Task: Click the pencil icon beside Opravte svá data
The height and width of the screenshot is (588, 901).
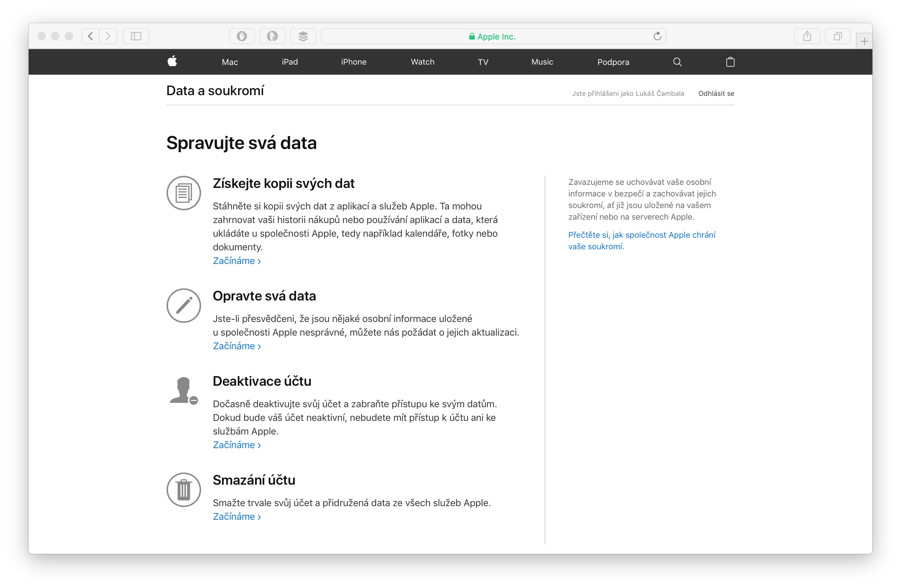Action: [x=183, y=306]
